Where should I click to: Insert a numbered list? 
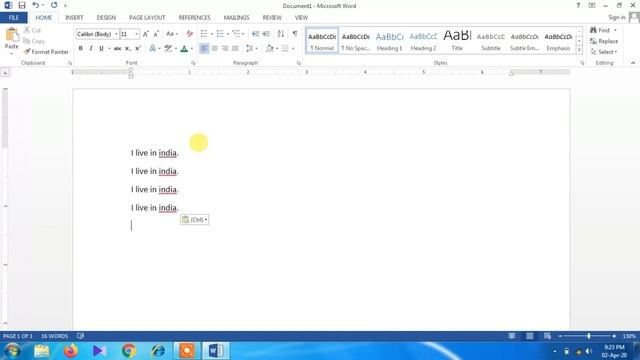[220, 34]
